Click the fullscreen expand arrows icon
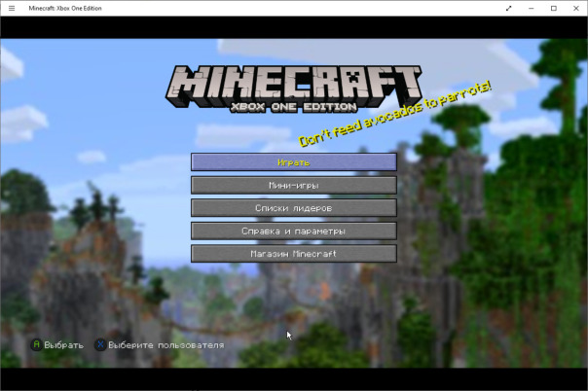588x391 pixels. [x=508, y=8]
